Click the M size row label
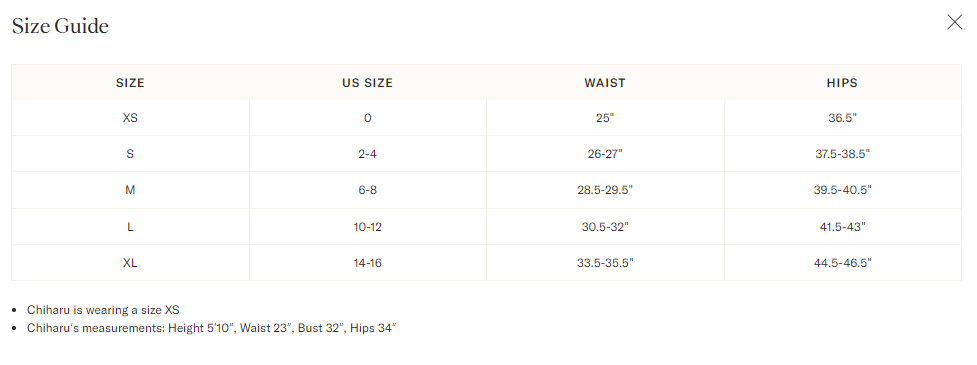 [x=130, y=190]
